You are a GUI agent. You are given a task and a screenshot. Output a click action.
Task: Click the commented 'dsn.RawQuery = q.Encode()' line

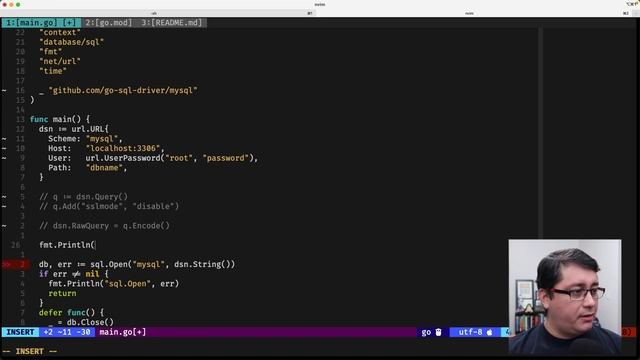click(x=104, y=226)
